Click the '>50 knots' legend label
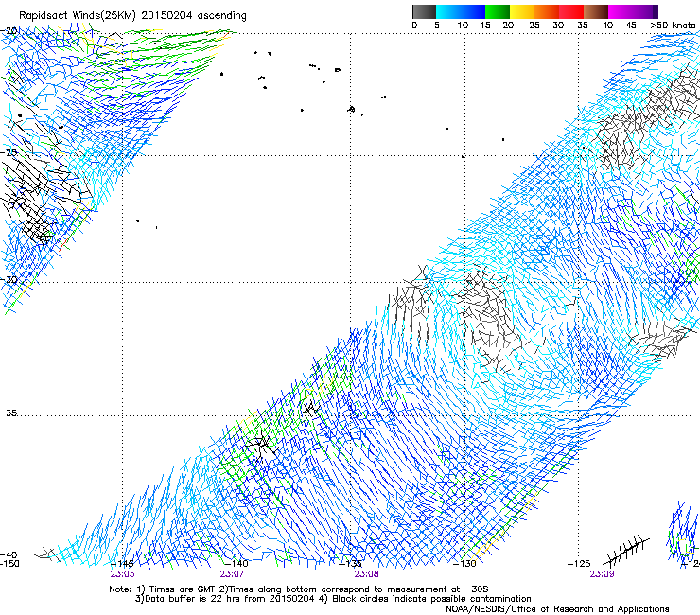 pyautogui.click(x=673, y=26)
